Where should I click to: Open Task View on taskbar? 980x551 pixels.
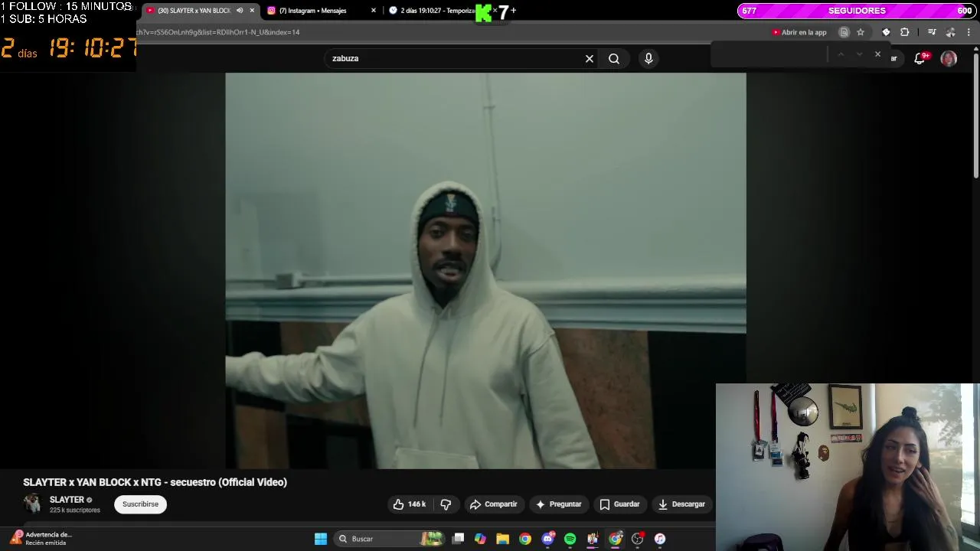tap(458, 539)
